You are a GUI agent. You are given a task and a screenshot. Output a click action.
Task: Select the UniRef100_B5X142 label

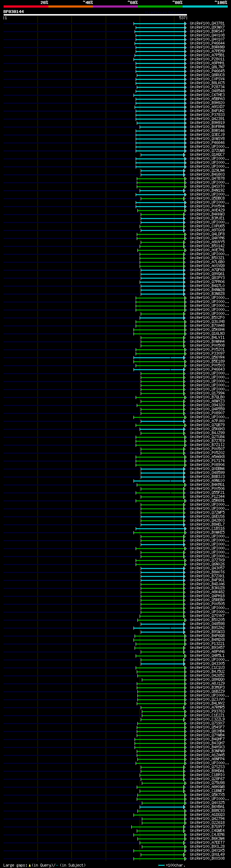coord(207,246)
